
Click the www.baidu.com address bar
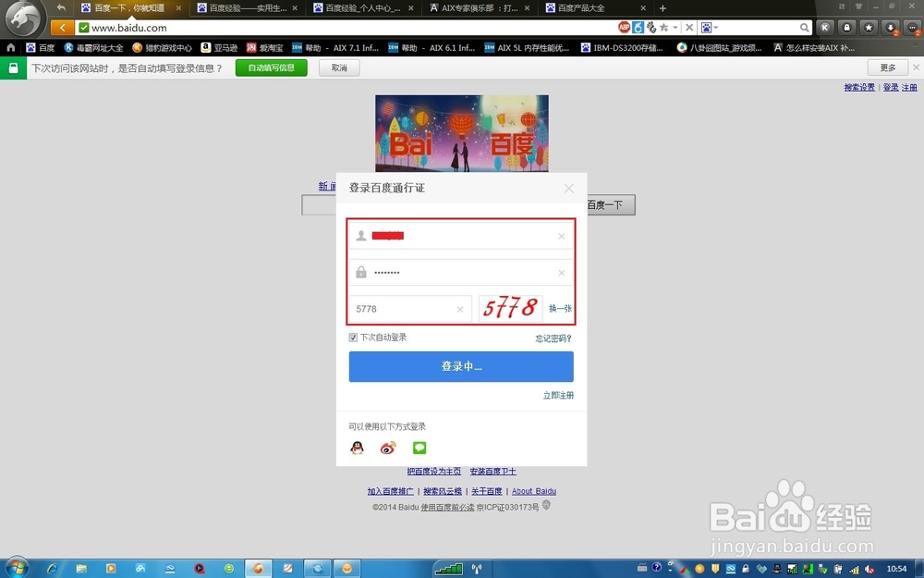347,28
